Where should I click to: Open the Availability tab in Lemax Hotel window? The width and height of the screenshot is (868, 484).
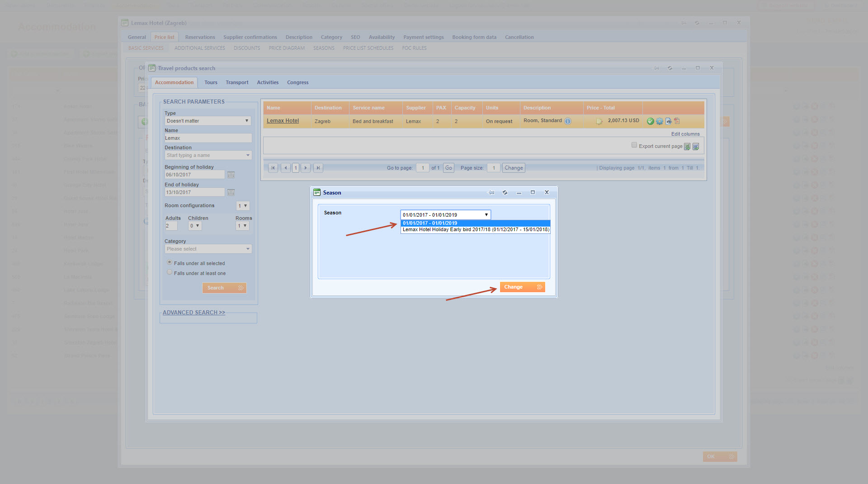(382, 37)
